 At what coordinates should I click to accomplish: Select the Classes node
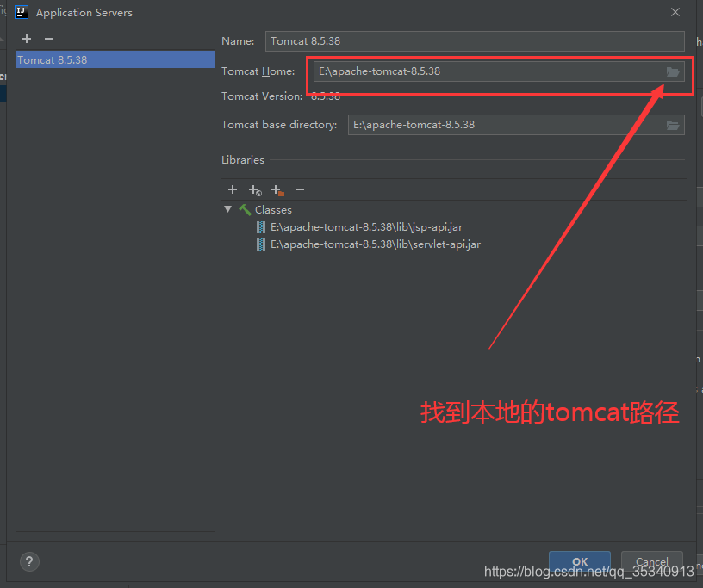[273, 210]
